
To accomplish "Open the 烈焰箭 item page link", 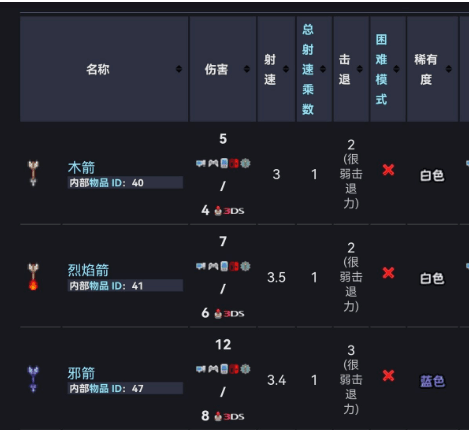I will [x=88, y=270].
